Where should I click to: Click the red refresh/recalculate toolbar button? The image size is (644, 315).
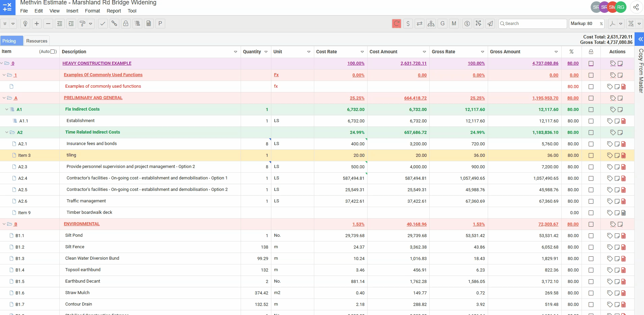click(x=396, y=24)
